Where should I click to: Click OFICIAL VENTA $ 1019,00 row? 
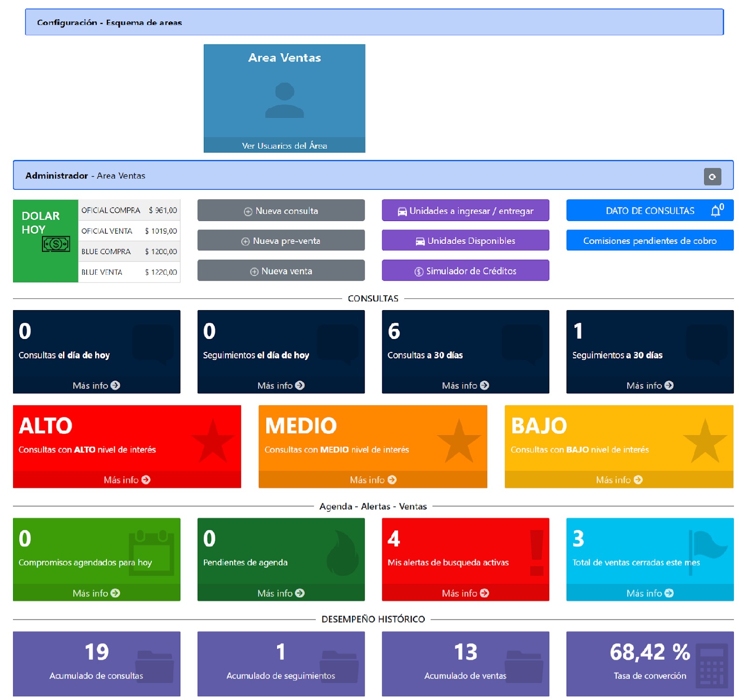(x=129, y=231)
